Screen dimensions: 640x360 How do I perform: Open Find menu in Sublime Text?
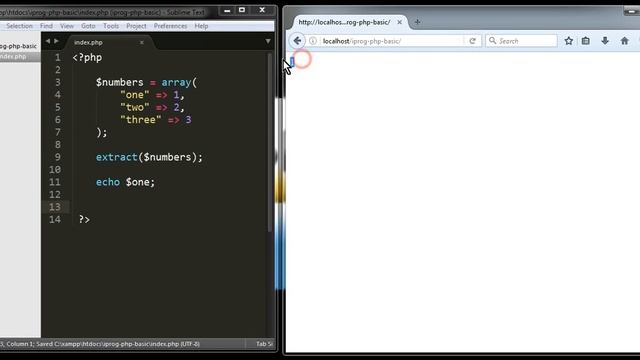click(x=46, y=26)
